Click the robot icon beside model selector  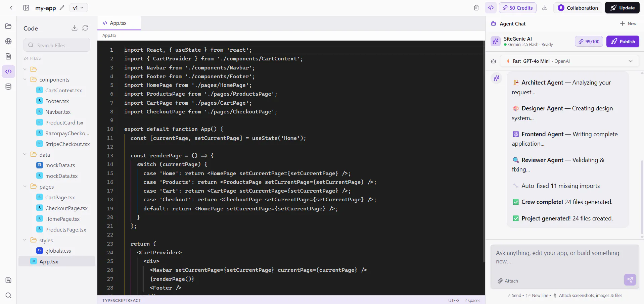(x=493, y=61)
